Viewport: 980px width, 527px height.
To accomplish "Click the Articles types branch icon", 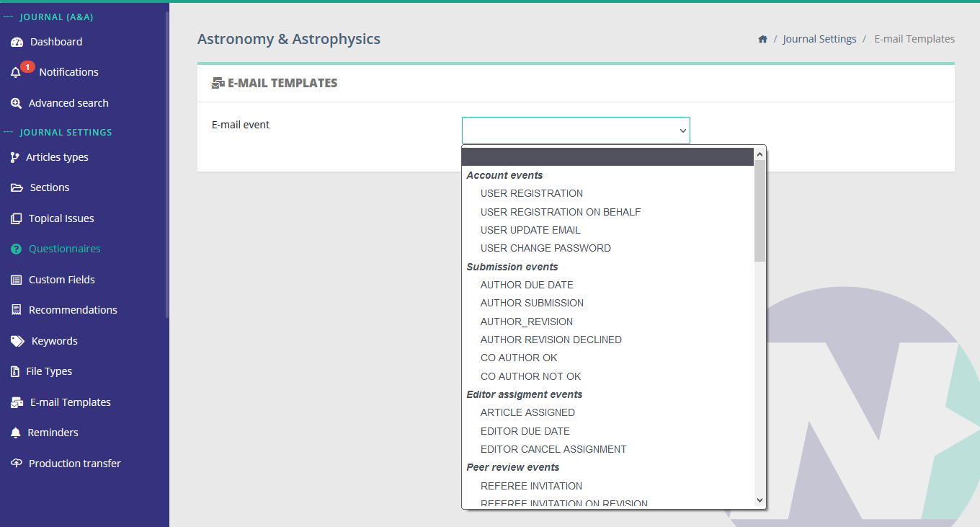I will (x=15, y=157).
